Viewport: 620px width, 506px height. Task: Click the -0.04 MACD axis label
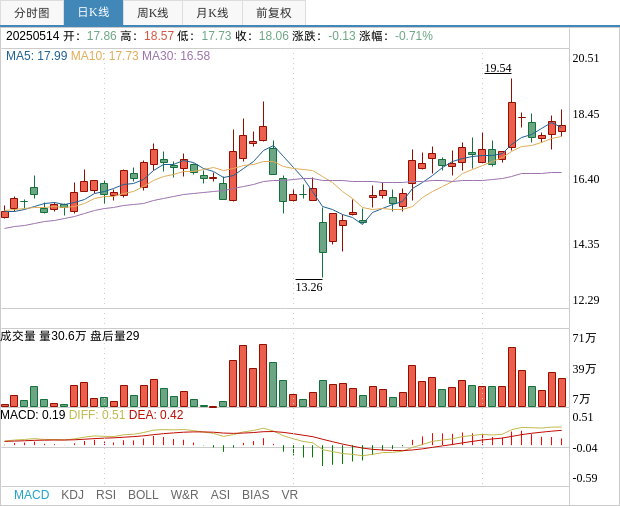[585, 448]
